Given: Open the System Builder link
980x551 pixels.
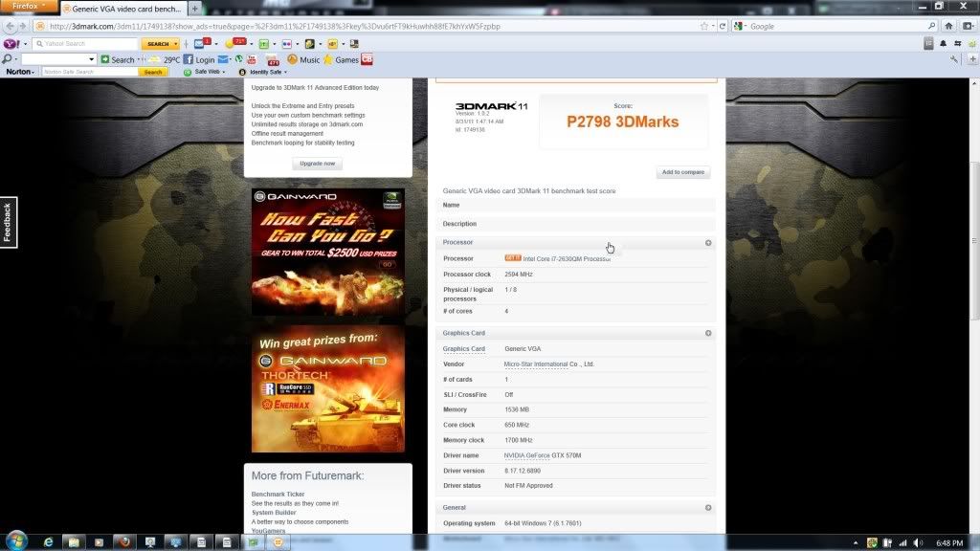Looking at the screenshot, I should [274, 513].
